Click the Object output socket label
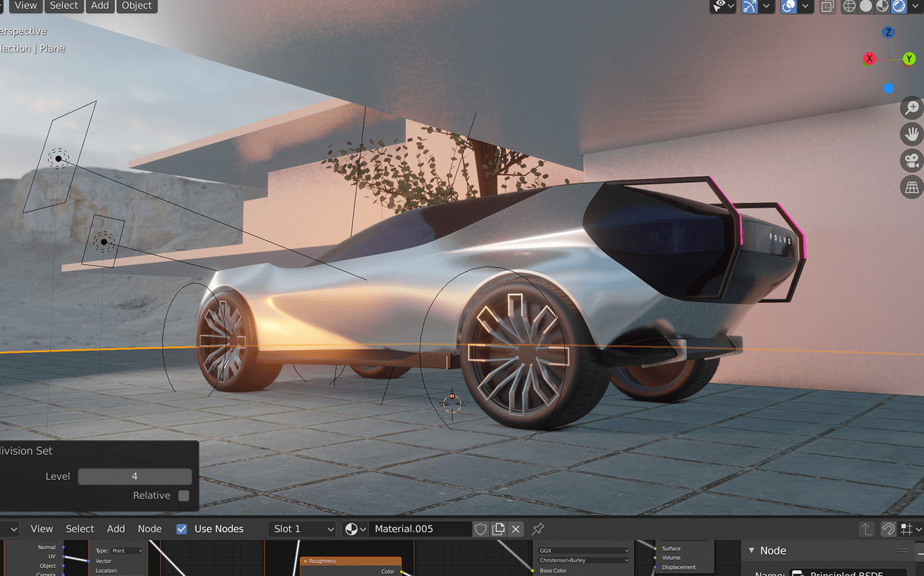924x576 pixels. [x=48, y=565]
